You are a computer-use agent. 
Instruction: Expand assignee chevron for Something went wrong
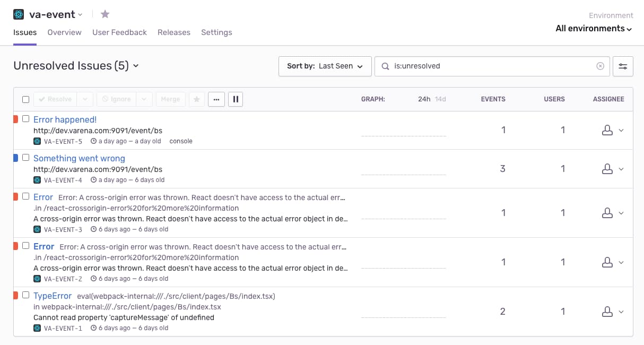click(x=621, y=169)
